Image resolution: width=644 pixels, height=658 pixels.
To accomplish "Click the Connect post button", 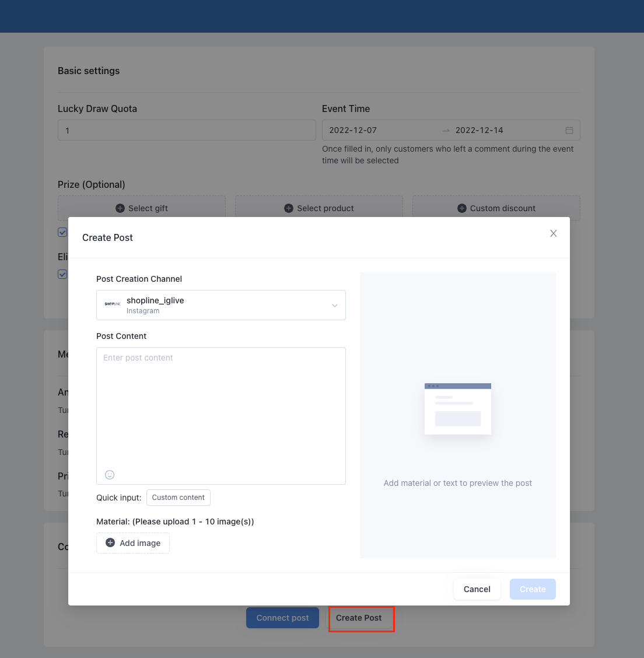I will (282, 618).
